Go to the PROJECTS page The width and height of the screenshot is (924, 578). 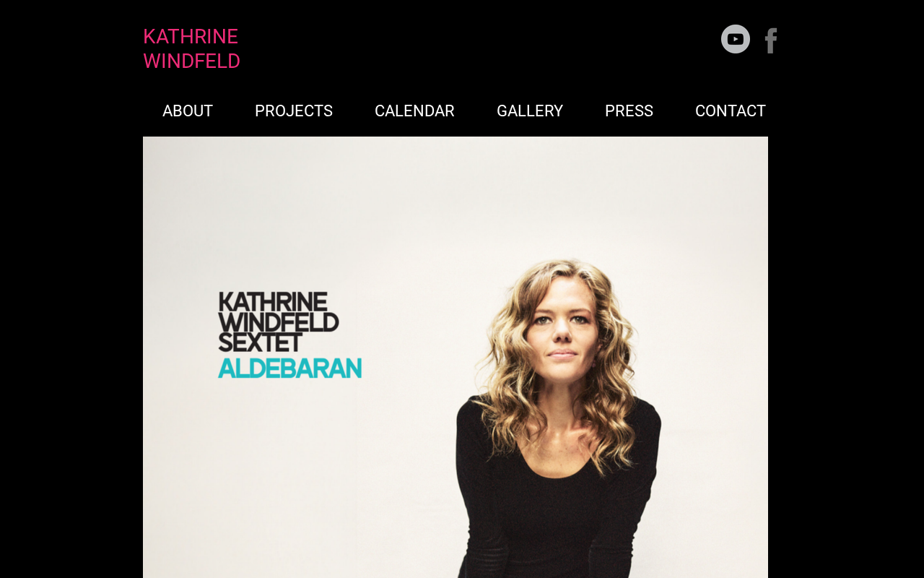pos(294,111)
